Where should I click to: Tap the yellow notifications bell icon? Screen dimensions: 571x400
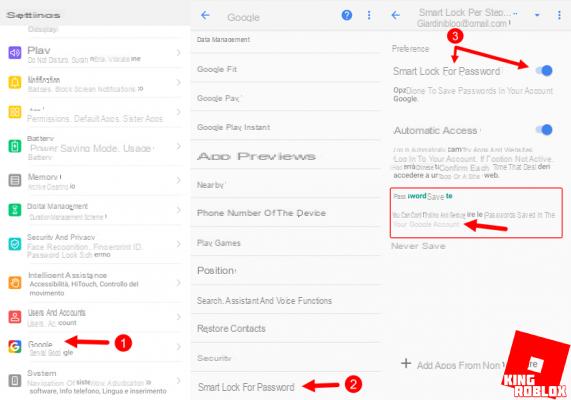[x=15, y=83]
